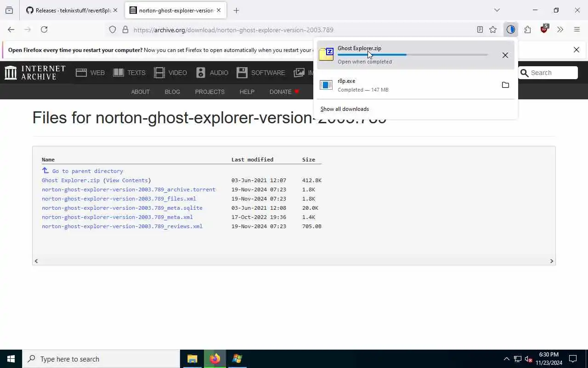Reload the current page

(x=44, y=29)
